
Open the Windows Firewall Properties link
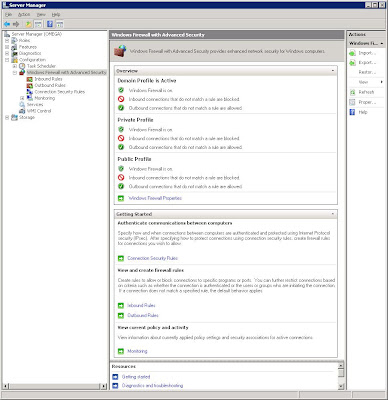coord(155,198)
